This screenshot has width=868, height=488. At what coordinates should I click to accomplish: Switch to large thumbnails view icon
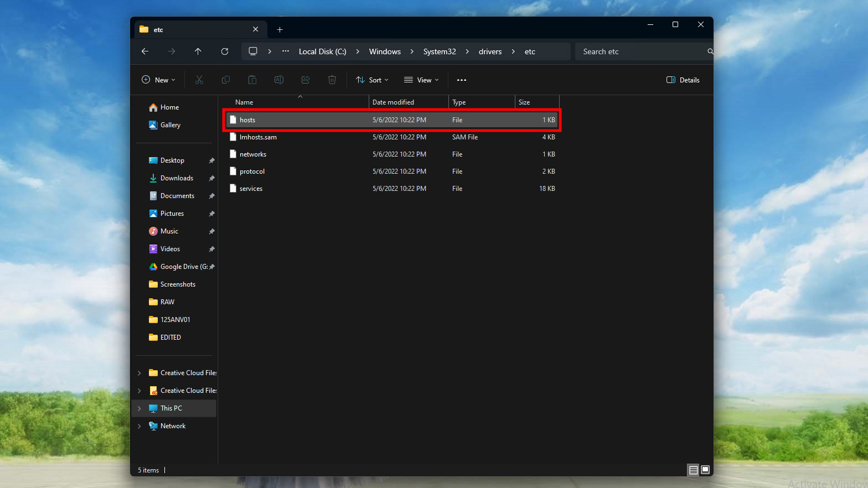(x=705, y=470)
